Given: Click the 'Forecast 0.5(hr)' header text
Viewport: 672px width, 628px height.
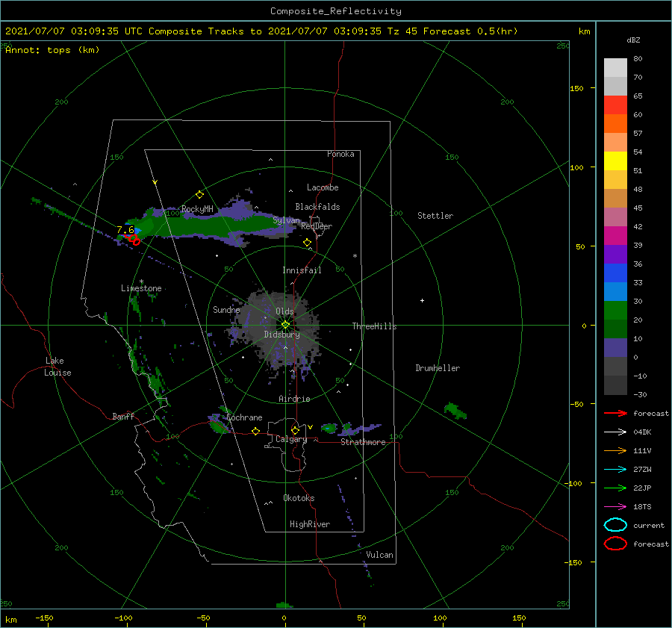Looking at the screenshot, I should tap(470, 31).
